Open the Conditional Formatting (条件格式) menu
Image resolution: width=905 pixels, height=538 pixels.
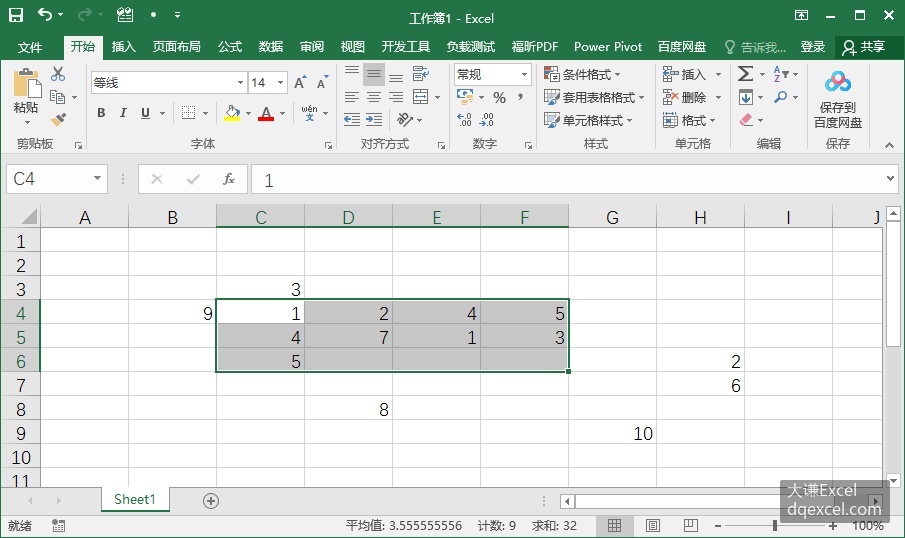(582, 74)
